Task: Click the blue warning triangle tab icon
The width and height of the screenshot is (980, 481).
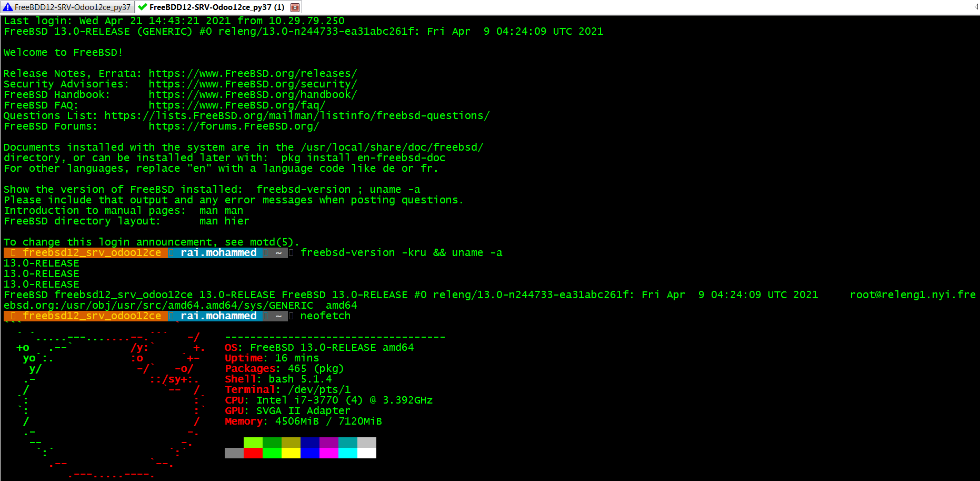Action: pos(7,7)
